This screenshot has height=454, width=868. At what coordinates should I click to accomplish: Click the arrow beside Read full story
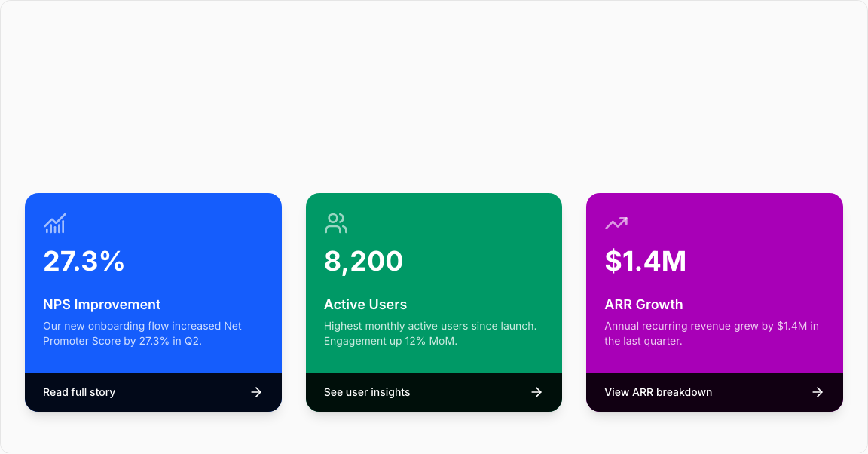point(256,392)
